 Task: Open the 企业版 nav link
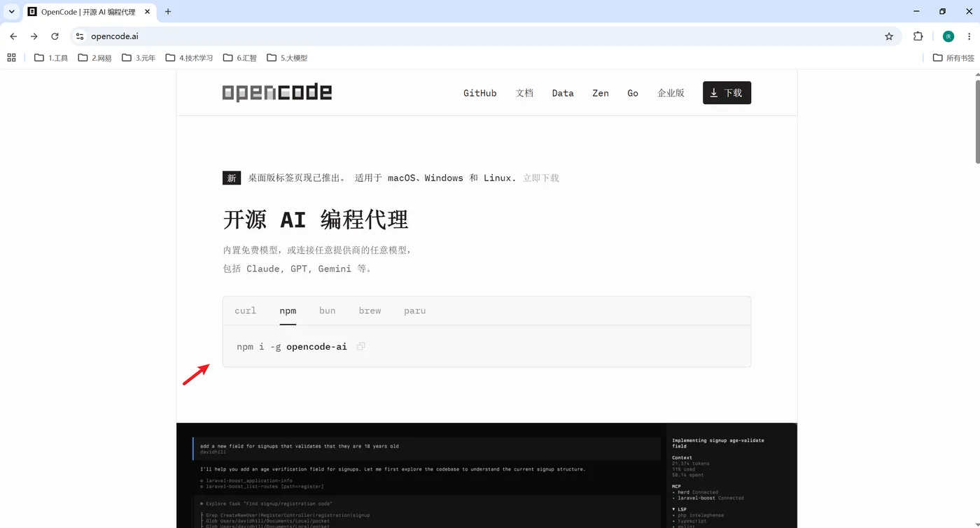click(x=671, y=93)
